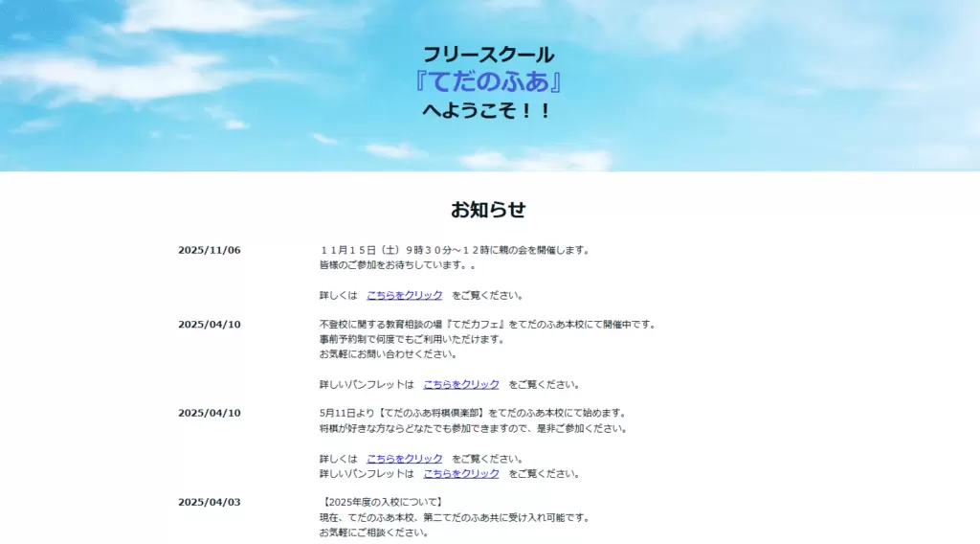The image size is (980, 544).
Task: Click the 『てだのふあ』 title text
Action: point(488,81)
